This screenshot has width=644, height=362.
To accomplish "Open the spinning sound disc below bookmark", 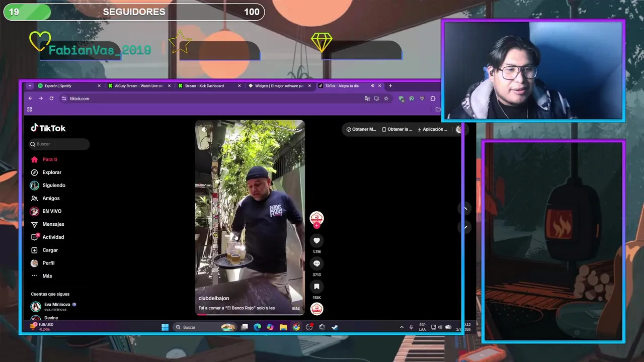I will [316, 309].
